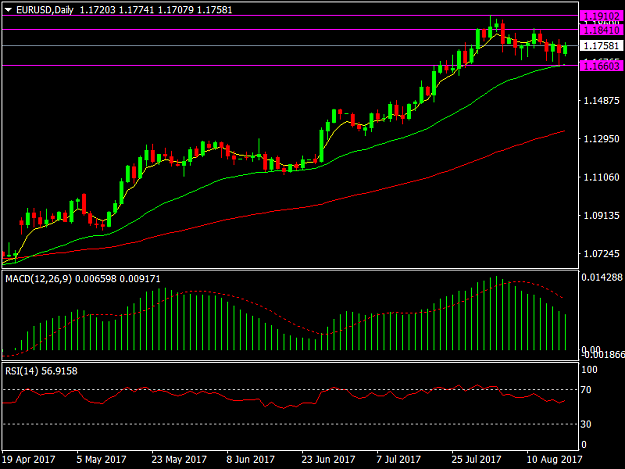The image size is (625, 469).
Task: Click the MACD scale value 0.014288
Action: pyautogui.click(x=602, y=277)
